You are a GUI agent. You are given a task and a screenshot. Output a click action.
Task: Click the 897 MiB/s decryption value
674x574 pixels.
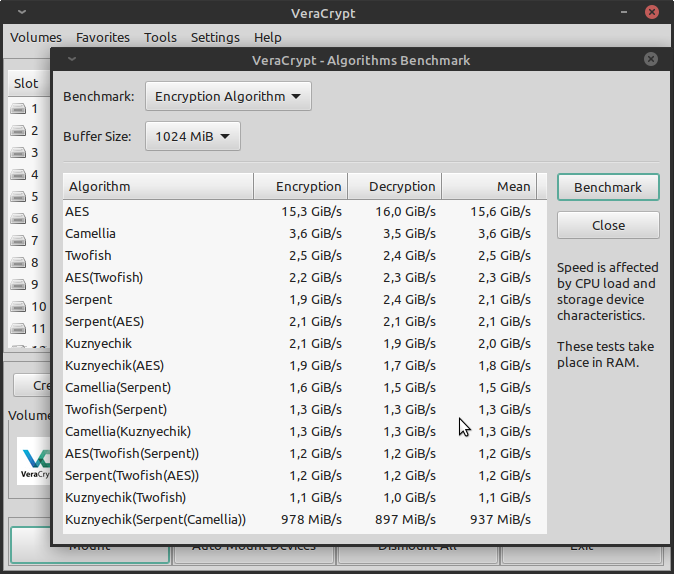pos(406,519)
